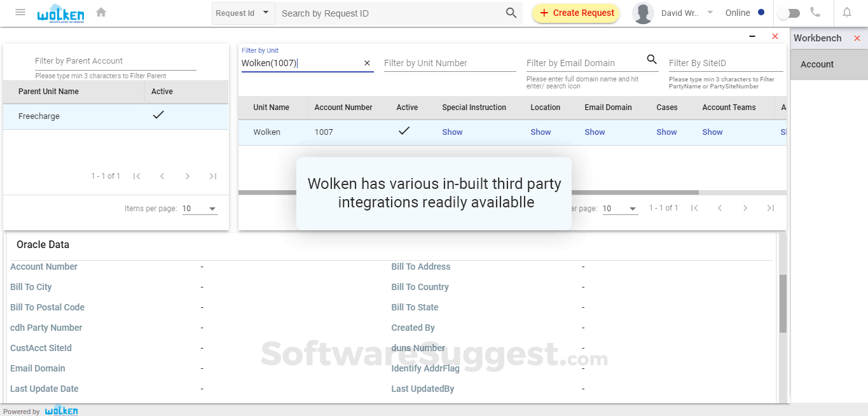Toggle the availability switch in header
Screen dimensions: 868x416
pyautogui.click(x=789, y=13)
